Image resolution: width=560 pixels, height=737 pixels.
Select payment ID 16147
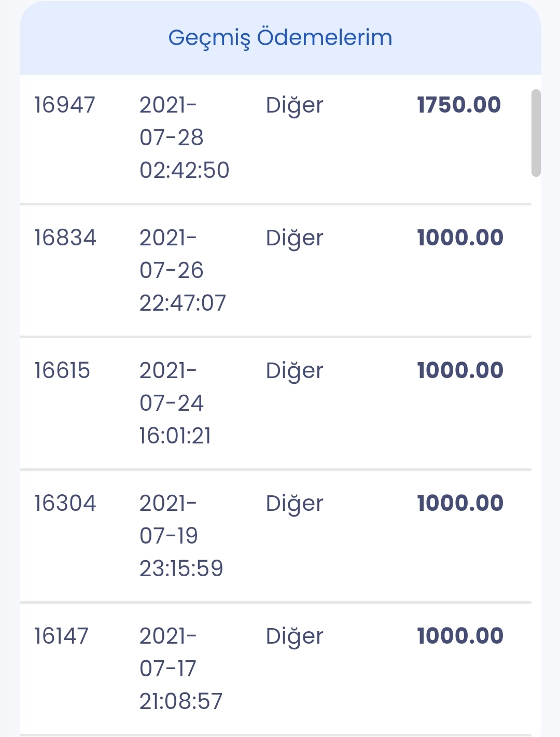pos(62,636)
